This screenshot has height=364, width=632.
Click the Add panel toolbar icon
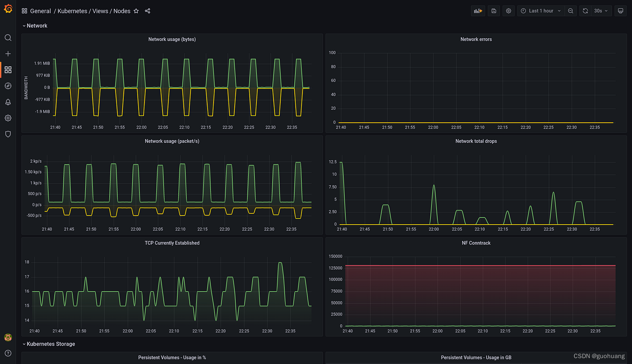point(478,11)
